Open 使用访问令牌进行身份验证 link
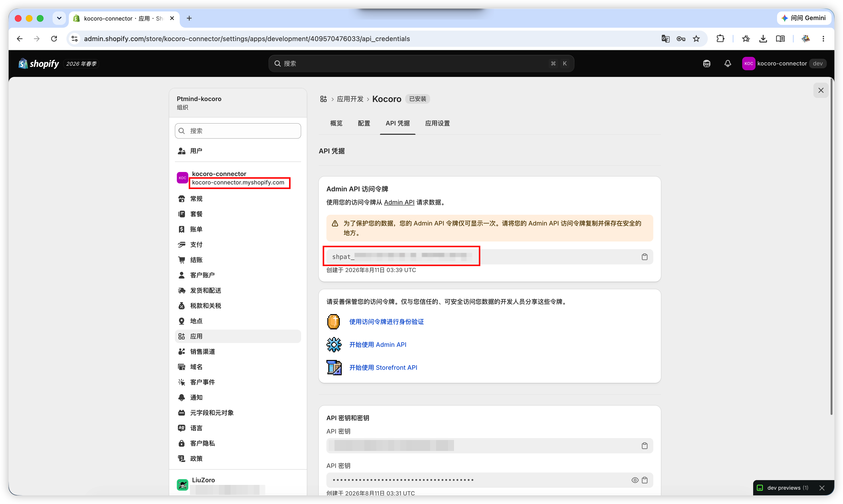Screen dimensions: 843x504 click(x=387, y=322)
